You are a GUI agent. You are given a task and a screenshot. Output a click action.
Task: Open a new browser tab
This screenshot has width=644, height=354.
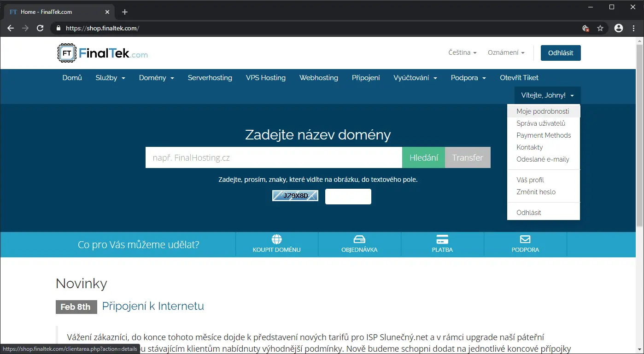[125, 12]
